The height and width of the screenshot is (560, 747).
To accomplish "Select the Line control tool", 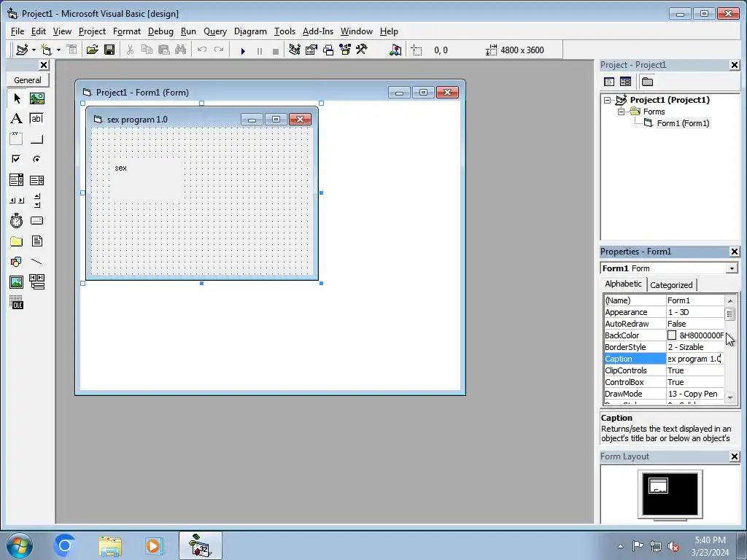I will (x=36, y=262).
